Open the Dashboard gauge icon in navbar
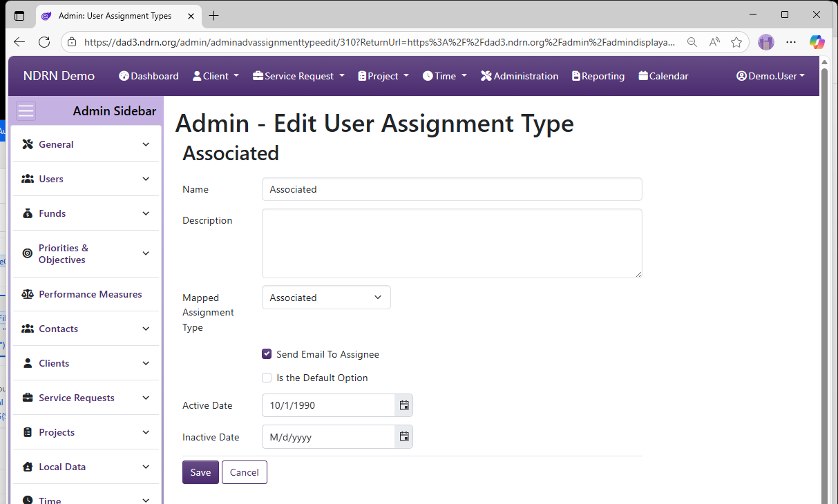The width and height of the screenshot is (838, 504). (124, 76)
